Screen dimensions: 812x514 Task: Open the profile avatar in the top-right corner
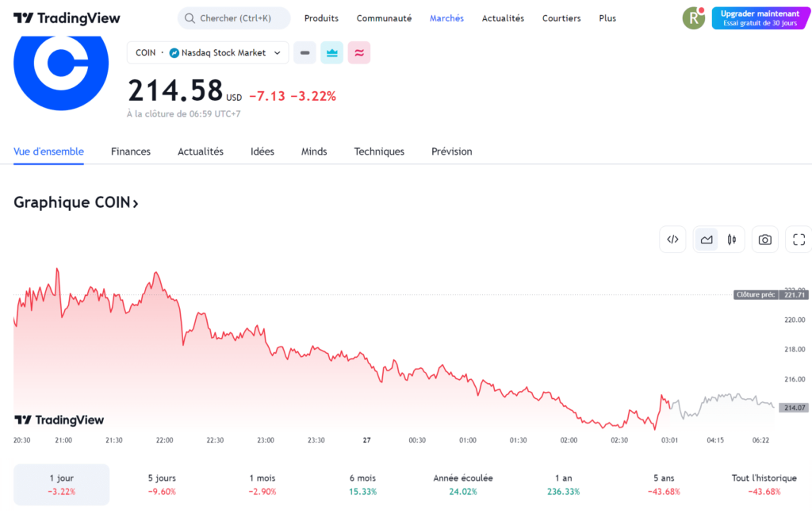pyautogui.click(x=693, y=17)
